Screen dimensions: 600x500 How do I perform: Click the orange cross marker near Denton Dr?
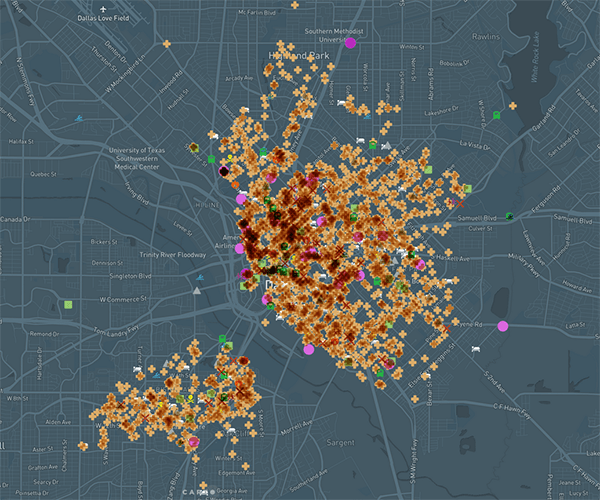pyautogui.click(x=166, y=44)
